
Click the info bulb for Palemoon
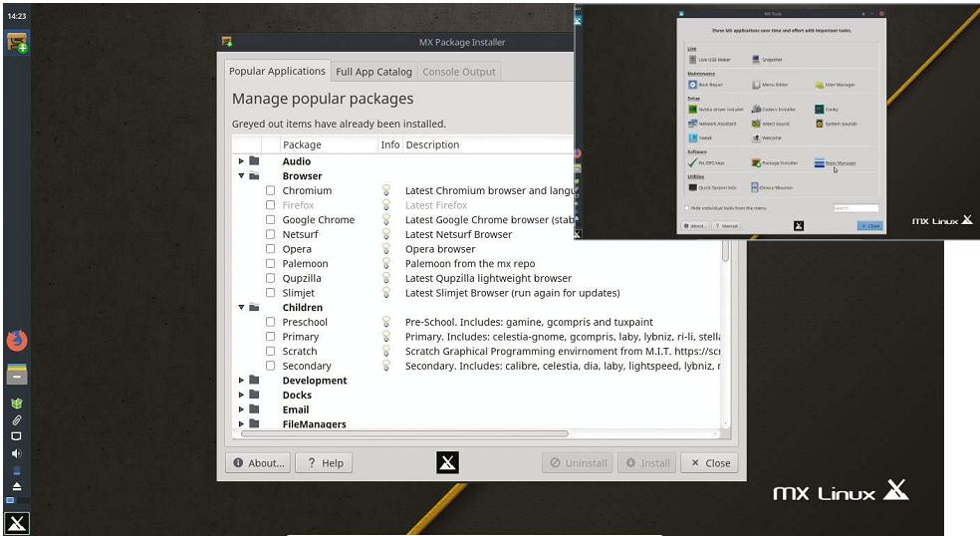386,263
